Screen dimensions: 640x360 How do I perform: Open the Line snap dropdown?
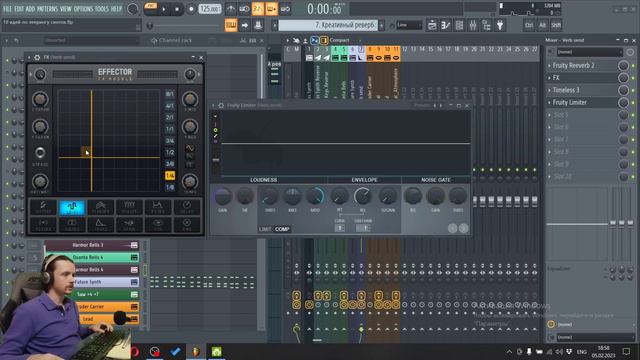(409, 25)
